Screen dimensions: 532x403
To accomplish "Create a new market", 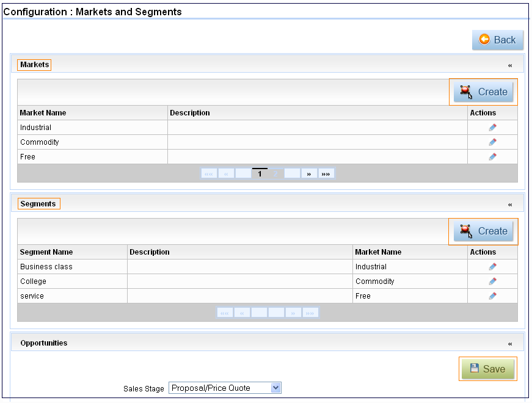I will click(x=484, y=92).
